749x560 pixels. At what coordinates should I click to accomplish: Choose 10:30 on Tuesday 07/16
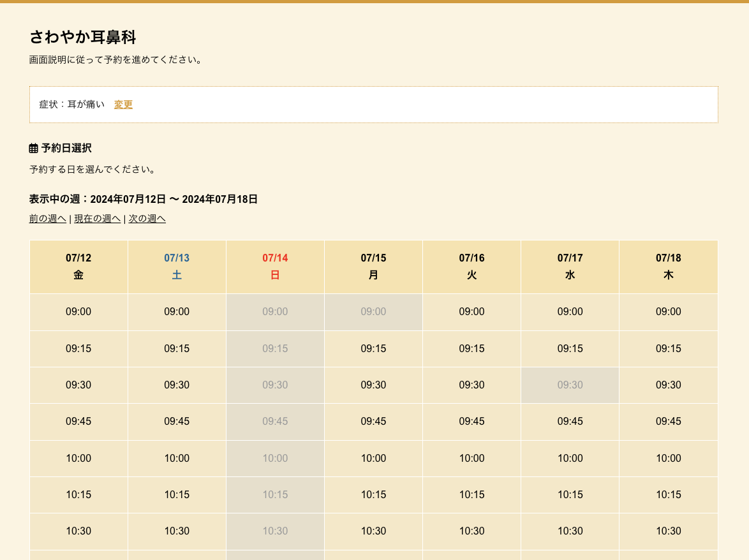[472, 531]
